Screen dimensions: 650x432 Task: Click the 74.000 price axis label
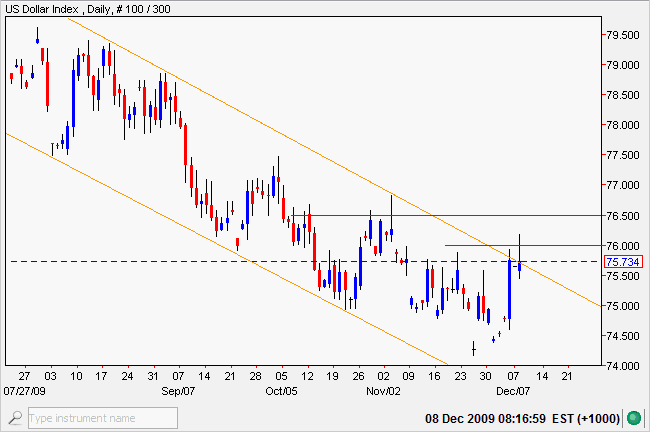pos(623,366)
